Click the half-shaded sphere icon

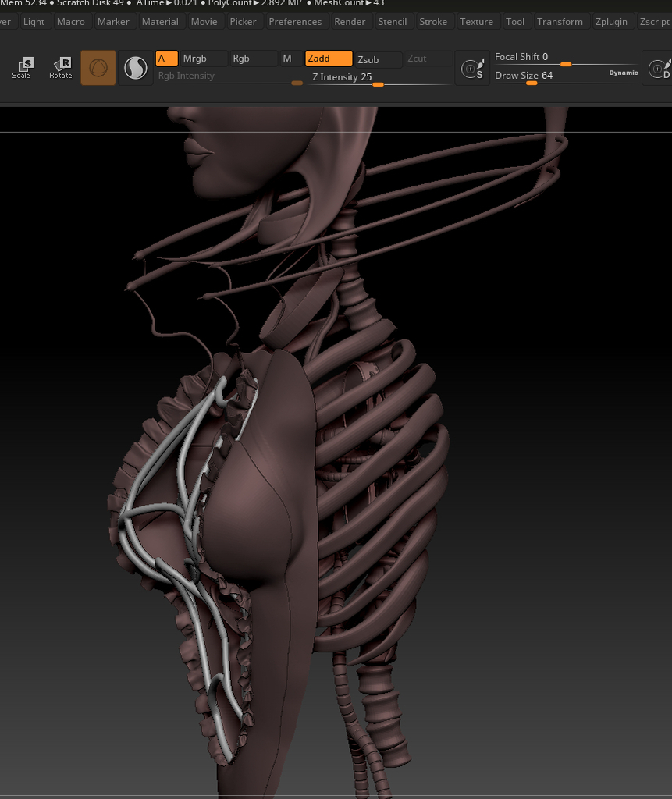coord(136,68)
